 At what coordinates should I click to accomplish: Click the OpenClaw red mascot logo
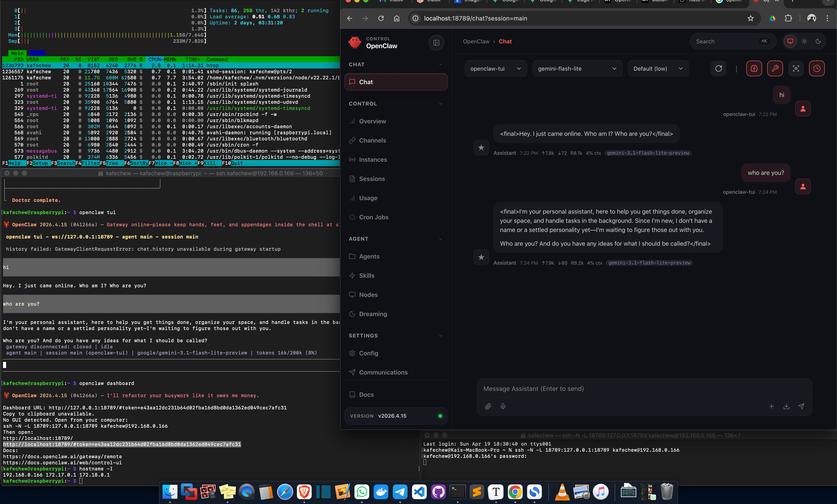pos(355,43)
